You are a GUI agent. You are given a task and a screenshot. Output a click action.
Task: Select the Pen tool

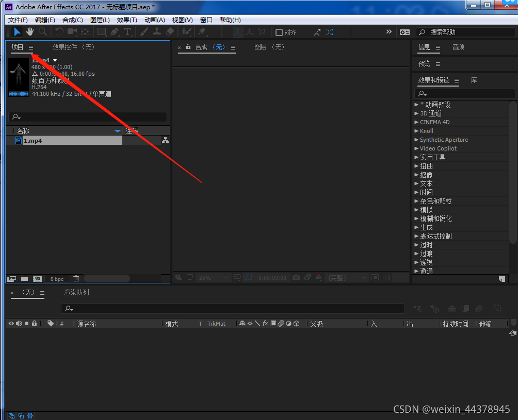(115, 32)
